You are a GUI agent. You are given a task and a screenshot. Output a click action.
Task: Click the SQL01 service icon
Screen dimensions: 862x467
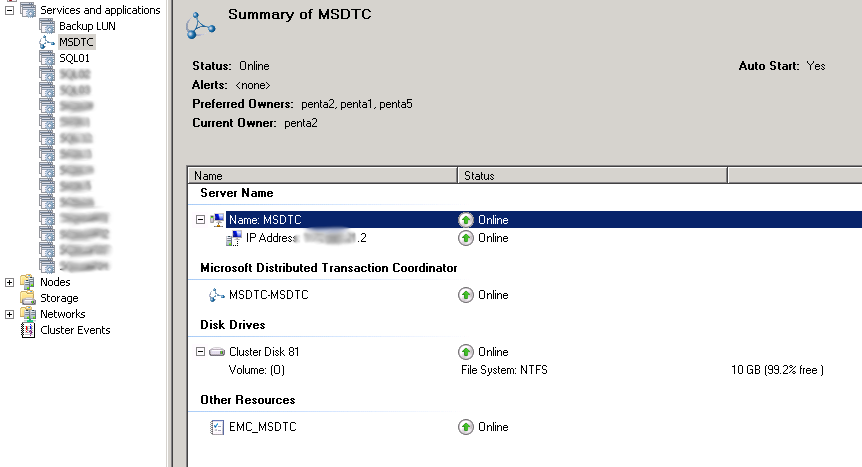pyautogui.click(x=47, y=58)
